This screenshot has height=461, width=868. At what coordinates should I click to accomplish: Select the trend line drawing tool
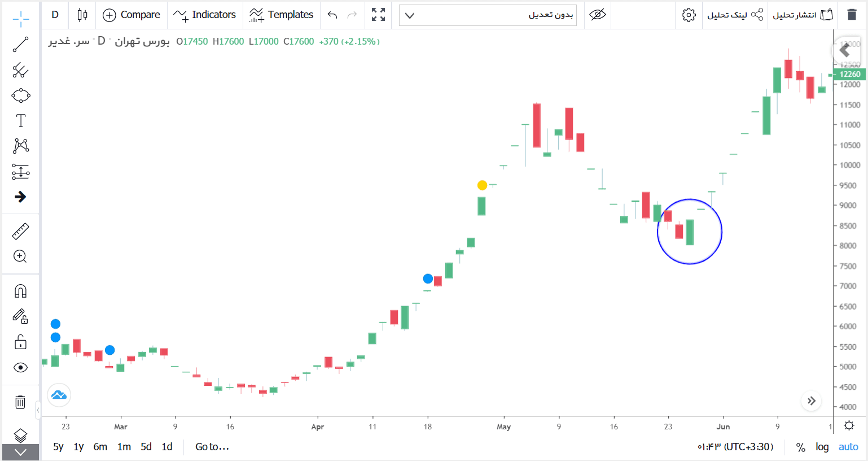20,44
